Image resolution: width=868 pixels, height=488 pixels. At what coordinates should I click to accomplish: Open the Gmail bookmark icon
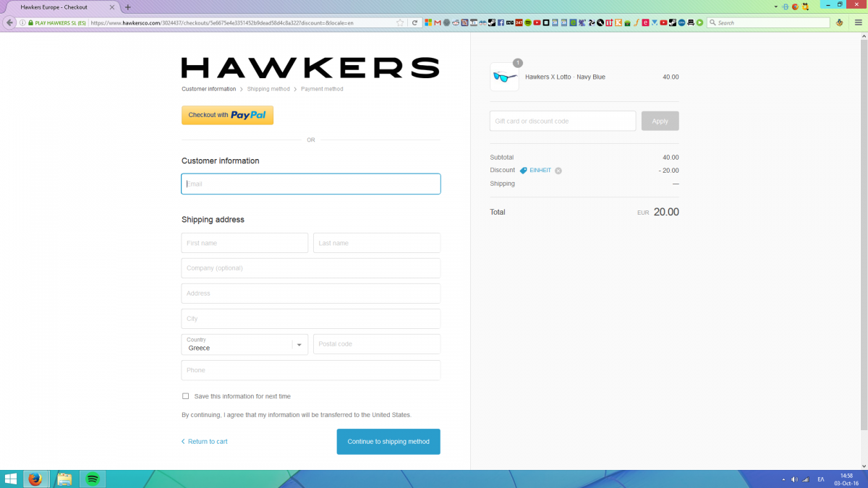point(438,22)
